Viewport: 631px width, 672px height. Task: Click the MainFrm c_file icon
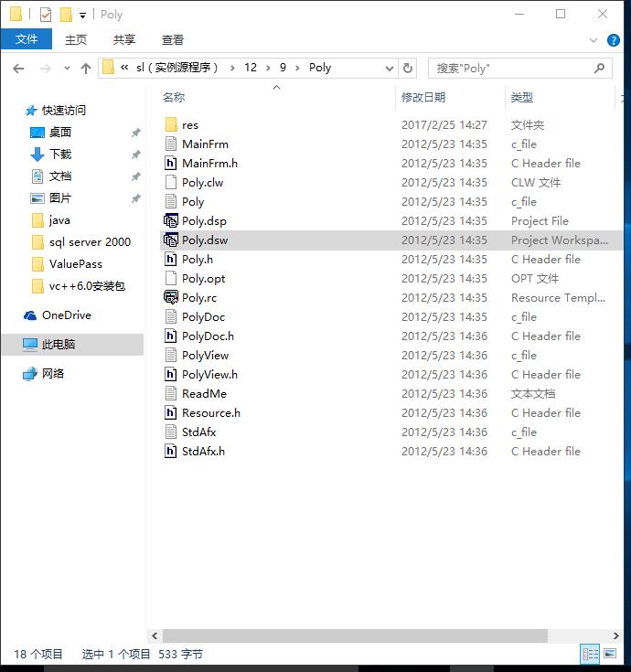pyautogui.click(x=171, y=144)
